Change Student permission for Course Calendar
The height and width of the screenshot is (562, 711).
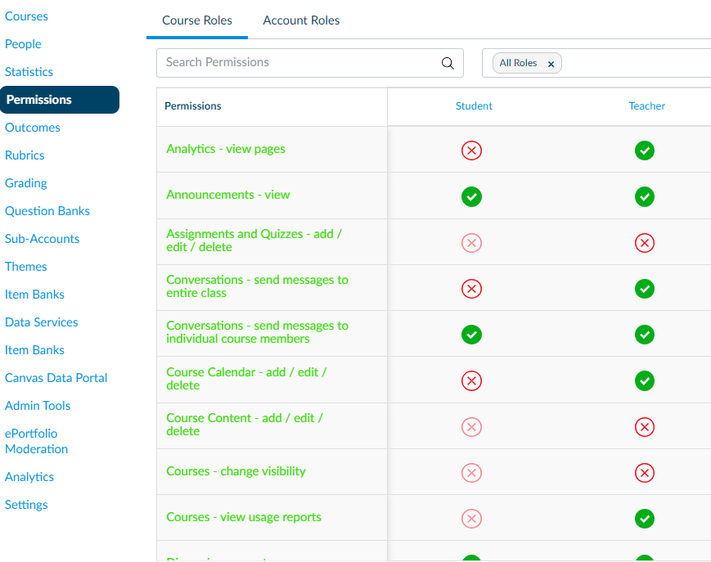click(471, 380)
